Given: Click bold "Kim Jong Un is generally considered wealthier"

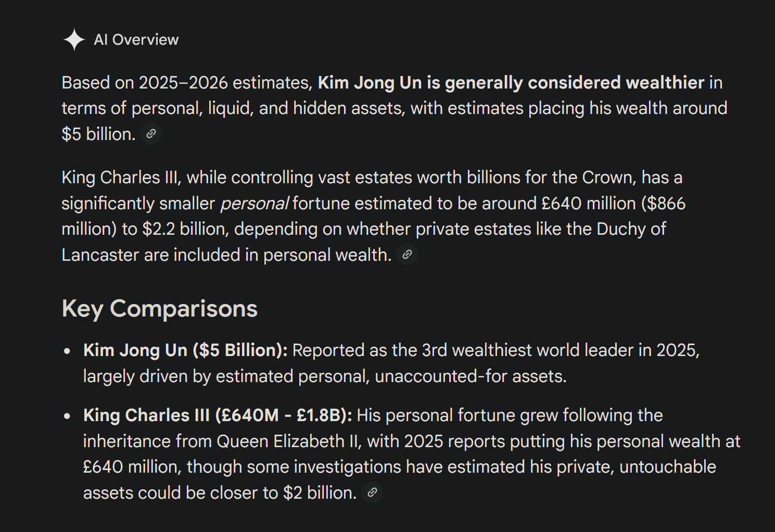Looking at the screenshot, I should pos(511,83).
